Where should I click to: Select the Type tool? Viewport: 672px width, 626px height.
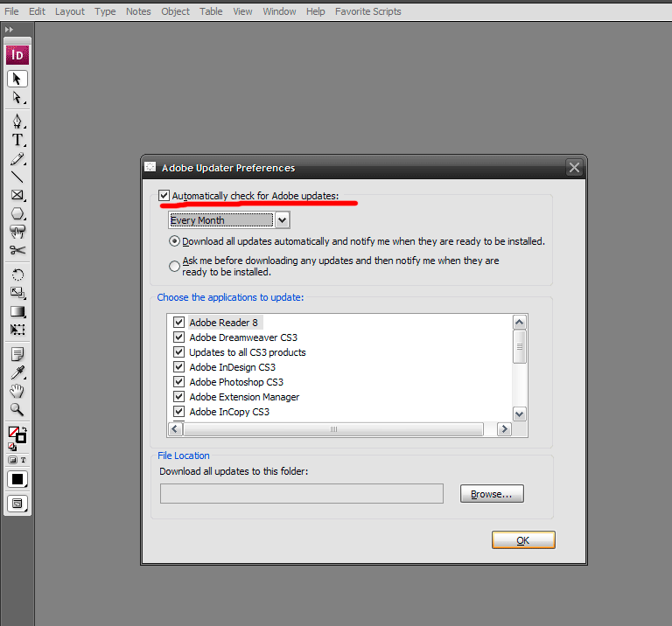17,140
